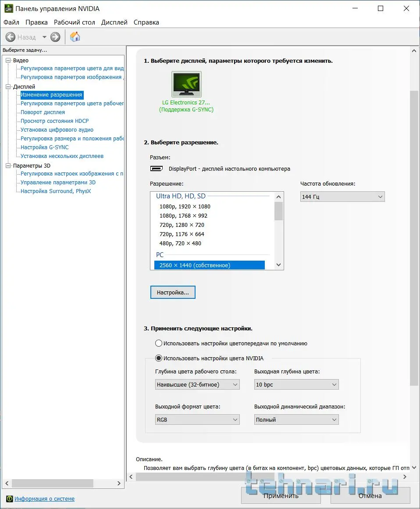
Task: Click resolution list scroll down arrow
Action: pos(278,265)
